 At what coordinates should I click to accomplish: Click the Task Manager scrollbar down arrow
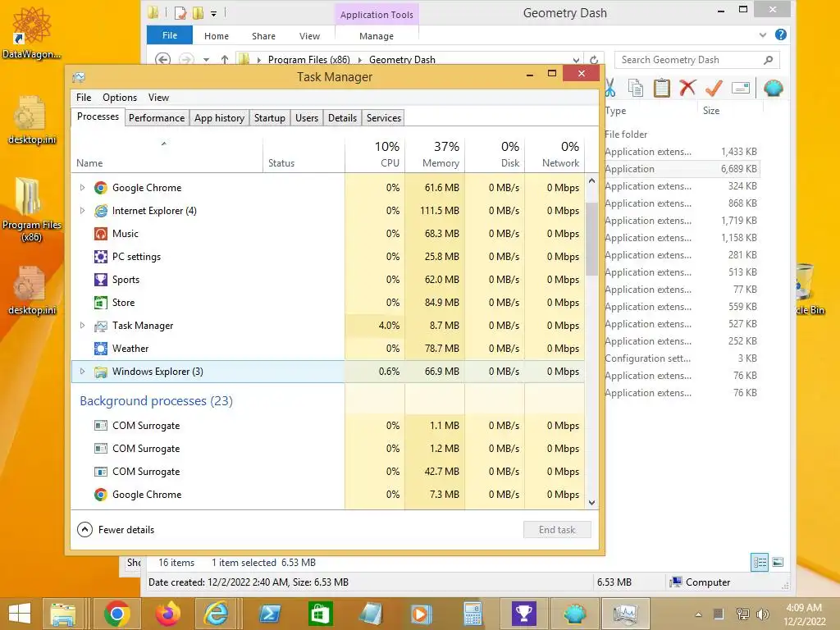[591, 503]
